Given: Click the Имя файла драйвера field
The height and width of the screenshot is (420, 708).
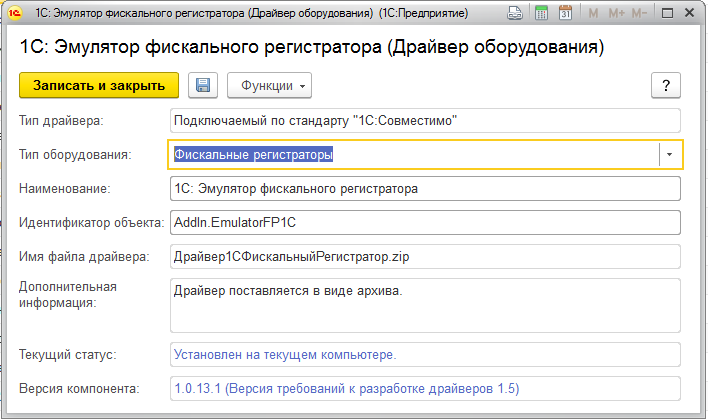Looking at the screenshot, I should pos(425,257).
